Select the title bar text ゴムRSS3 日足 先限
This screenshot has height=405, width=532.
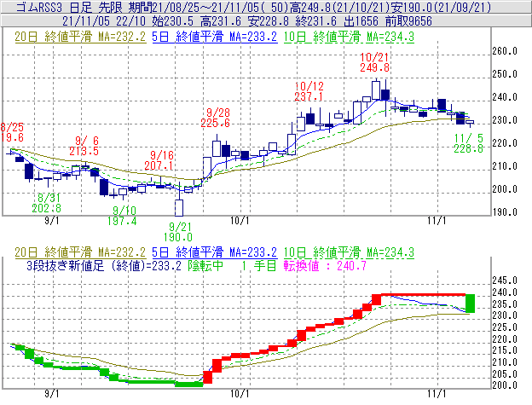click(x=70, y=7)
